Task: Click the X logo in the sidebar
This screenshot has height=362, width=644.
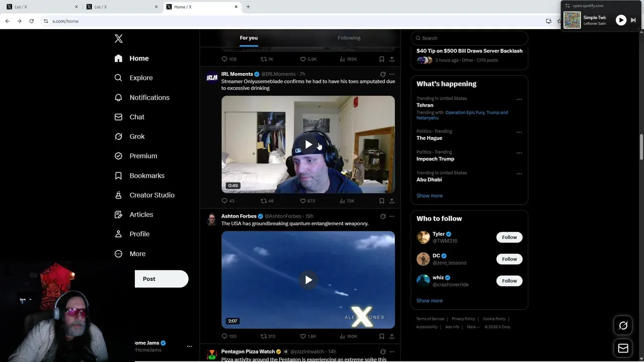Action: [118, 39]
